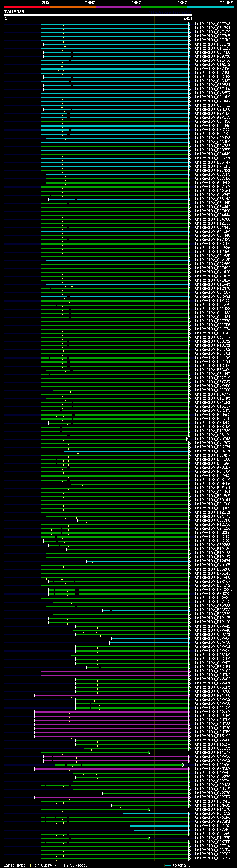Select label UniRef100_P04159

213,813
